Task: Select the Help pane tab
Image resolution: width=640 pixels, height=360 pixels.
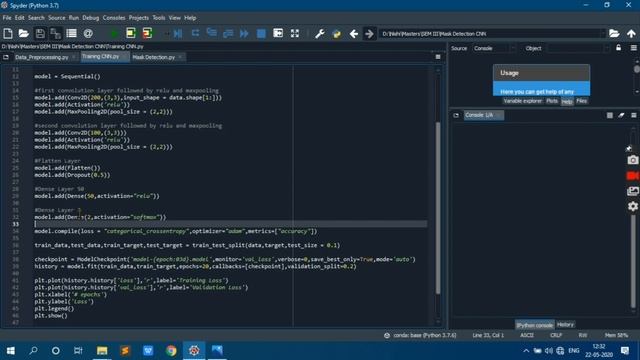Action: tap(567, 102)
